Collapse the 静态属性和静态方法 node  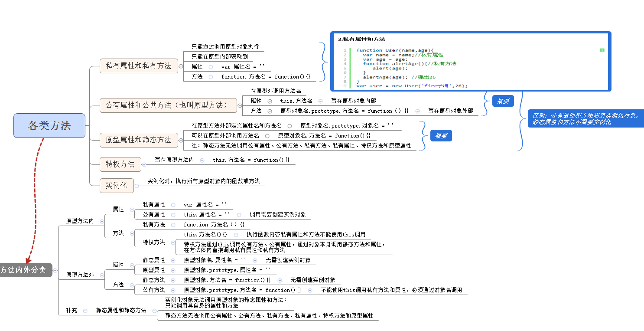click(155, 311)
